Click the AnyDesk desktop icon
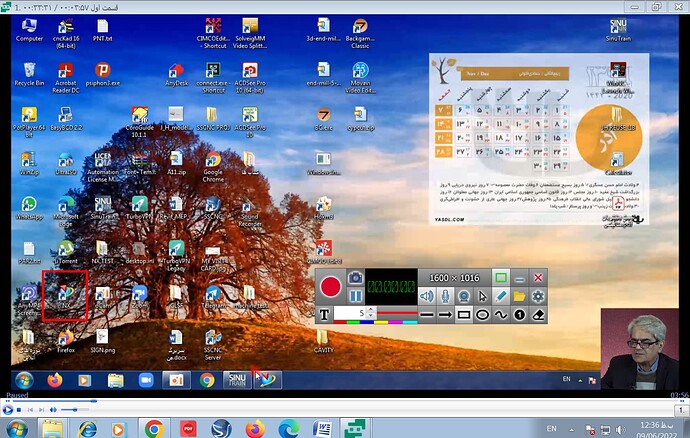 click(176, 74)
